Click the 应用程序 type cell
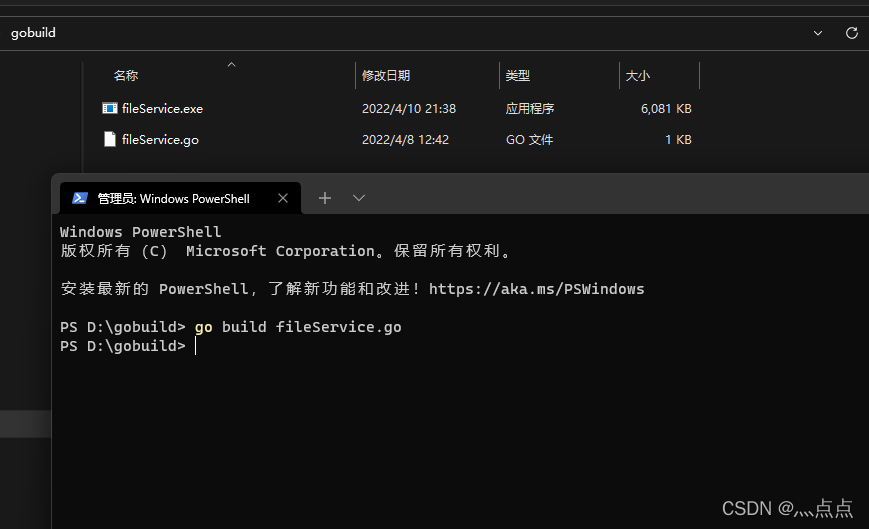The height and width of the screenshot is (529, 869). tap(530, 109)
